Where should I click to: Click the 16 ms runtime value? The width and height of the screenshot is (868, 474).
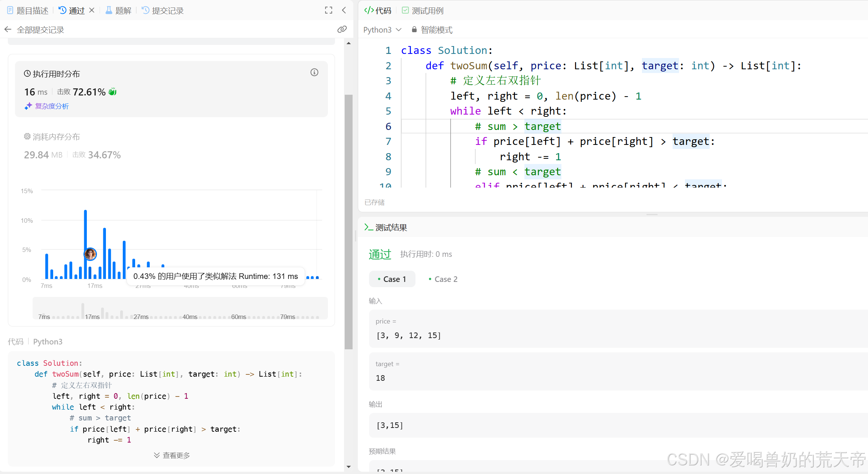pyautogui.click(x=36, y=92)
